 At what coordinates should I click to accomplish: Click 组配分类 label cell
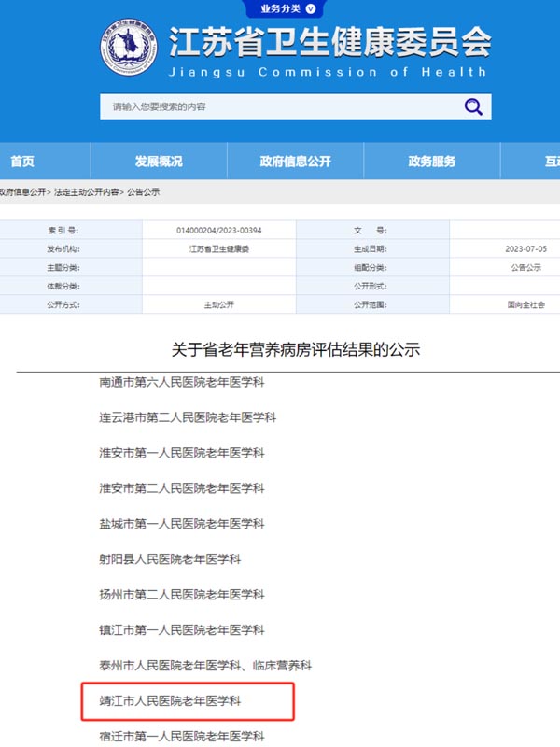(371, 267)
